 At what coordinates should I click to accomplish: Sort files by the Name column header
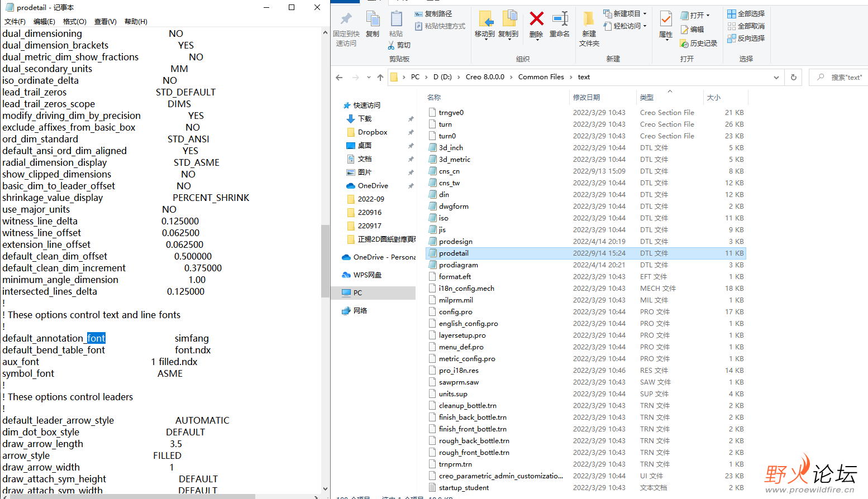434,97
